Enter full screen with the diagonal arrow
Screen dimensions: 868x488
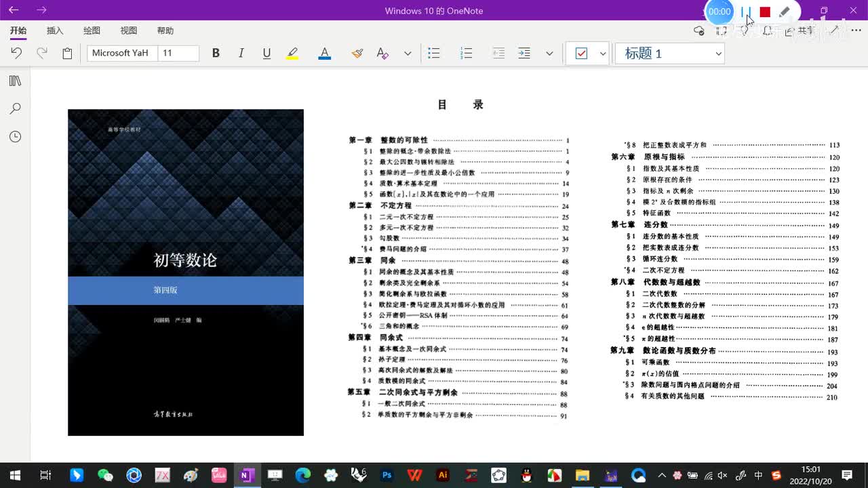coord(835,30)
